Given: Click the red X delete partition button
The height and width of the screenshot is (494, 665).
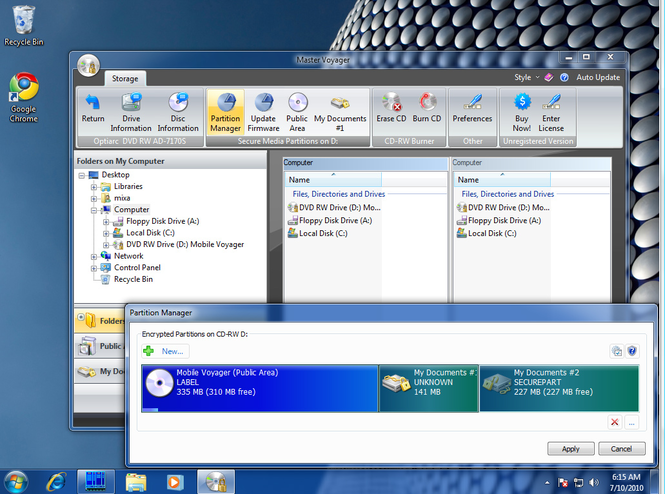Looking at the screenshot, I should pos(614,422).
